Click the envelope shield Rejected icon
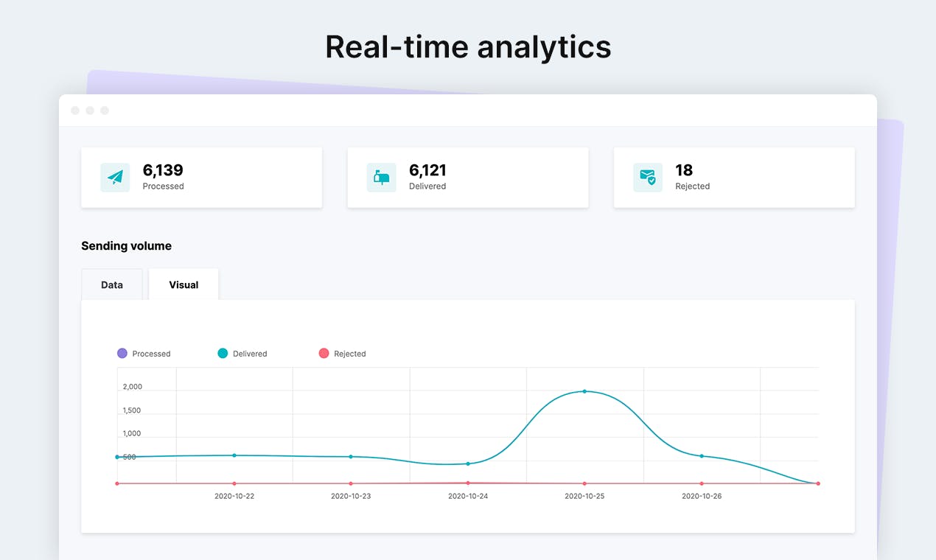The height and width of the screenshot is (560, 936). coord(648,178)
